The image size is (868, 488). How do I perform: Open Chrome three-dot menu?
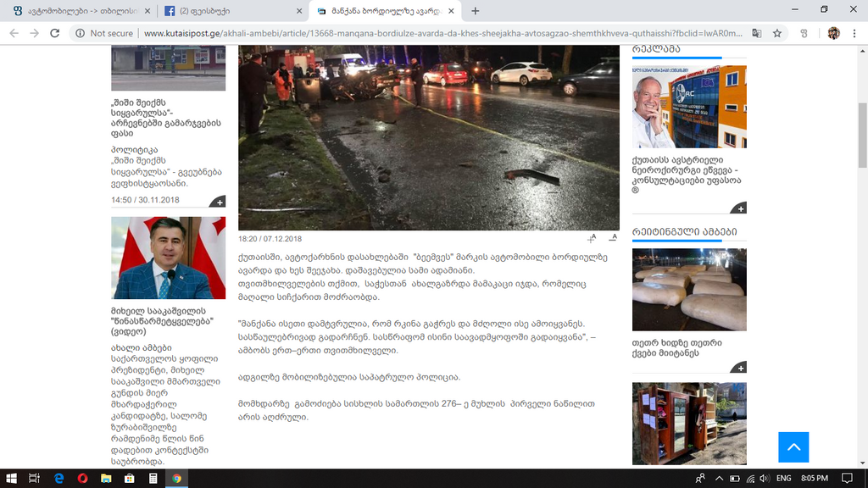click(x=854, y=33)
